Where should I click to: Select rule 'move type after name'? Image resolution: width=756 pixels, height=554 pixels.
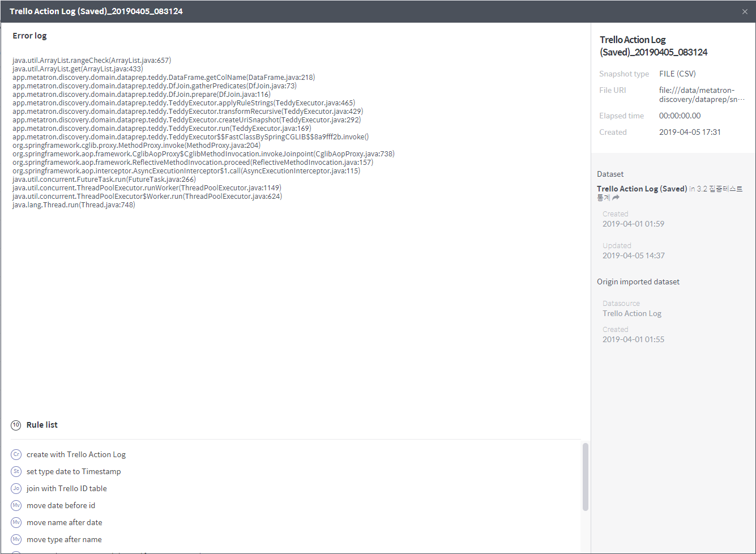[x=64, y=539]
